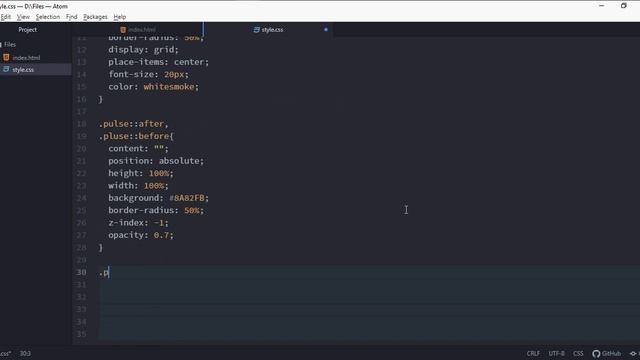Restore down the Atom window
Viewport: 640px width, 360px height.
[623, 6]
